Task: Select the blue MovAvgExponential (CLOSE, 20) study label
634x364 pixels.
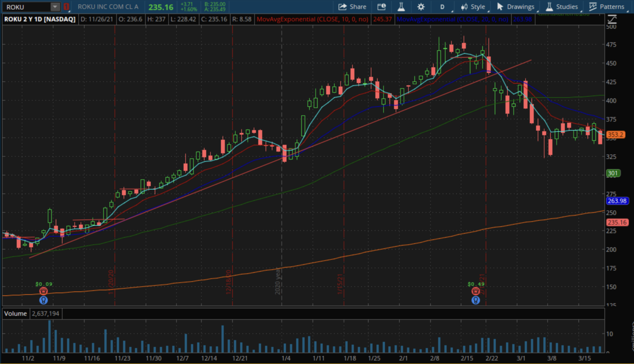Action: [452, 19]
